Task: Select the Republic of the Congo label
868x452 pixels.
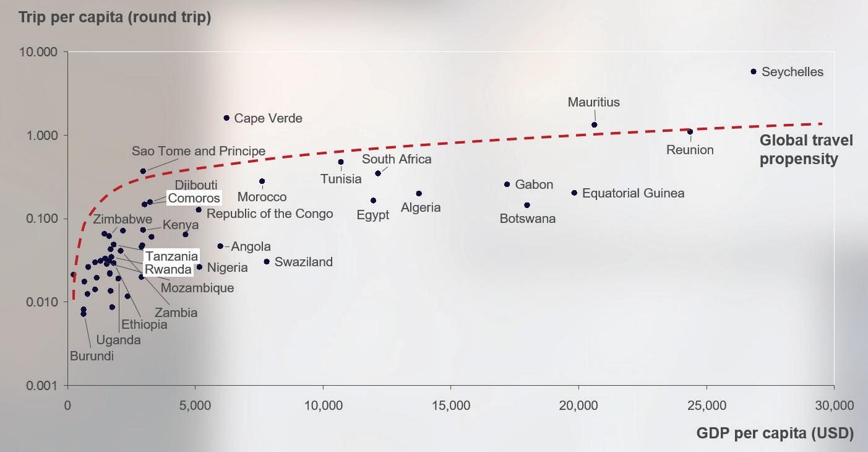Action: pyautogui.click(x=270, y=214)
